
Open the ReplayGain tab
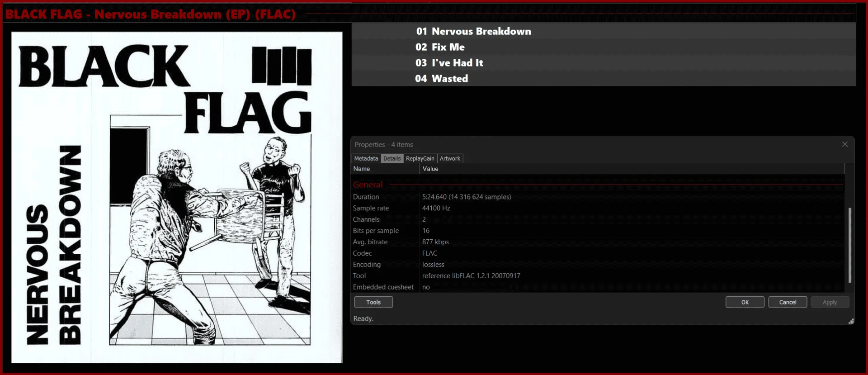tap(420, 158)
